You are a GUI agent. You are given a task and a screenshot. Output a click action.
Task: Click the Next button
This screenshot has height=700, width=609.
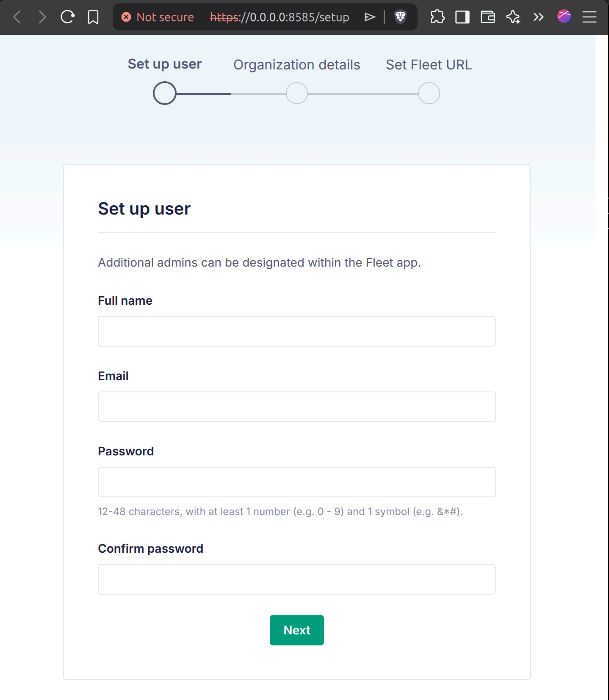coord(296,630)
